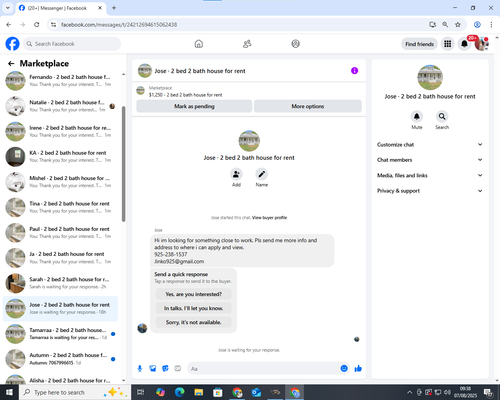The height and width of the screenshot is (400, 500).
Task: Open Chrome three-dot menu
Action: [x=491, y=24]
